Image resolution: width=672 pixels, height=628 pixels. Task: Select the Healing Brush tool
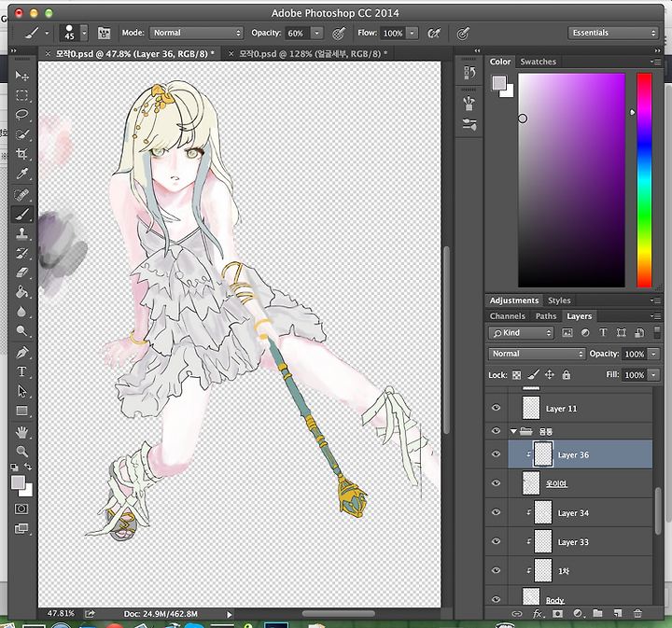pyautogui.click(x=21, y=194)
